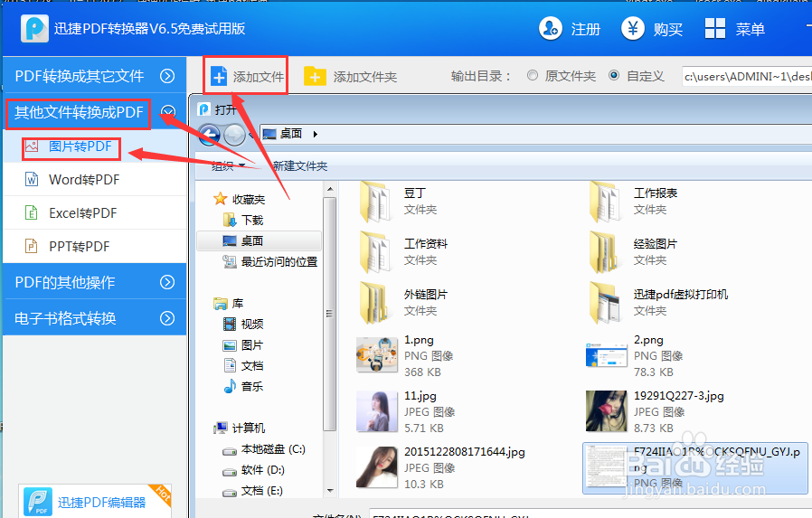Select 自定义 output radio button
Screen dimensions: 812x518
pos(614,76)
